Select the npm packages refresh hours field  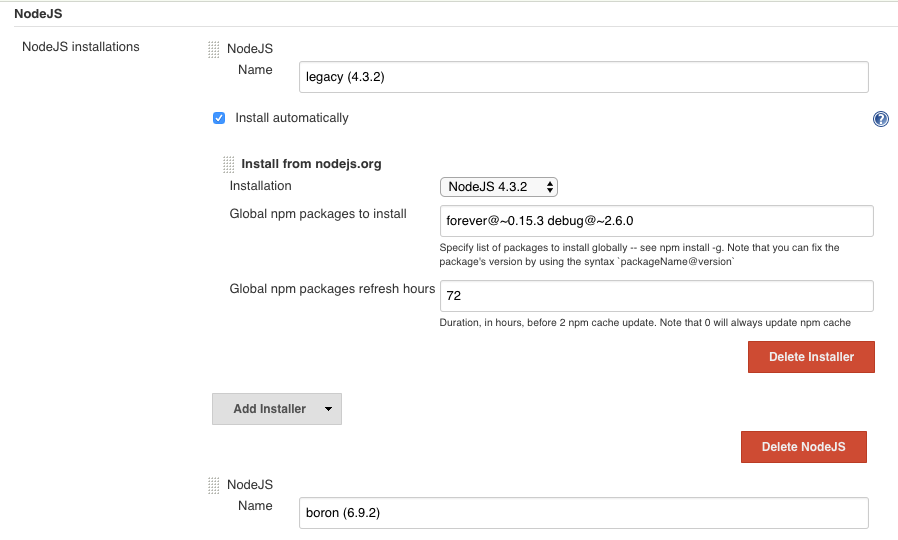click(656, 296)
